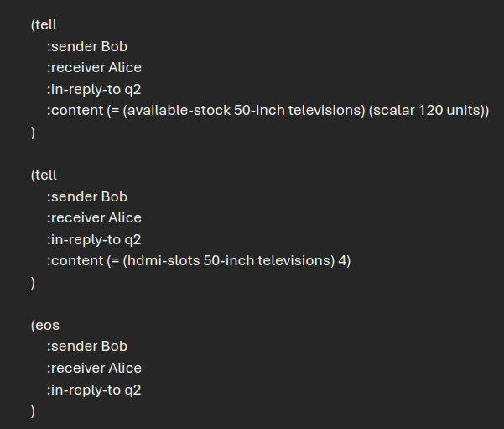Click after the first "(tell" text

tap(59, 25)
